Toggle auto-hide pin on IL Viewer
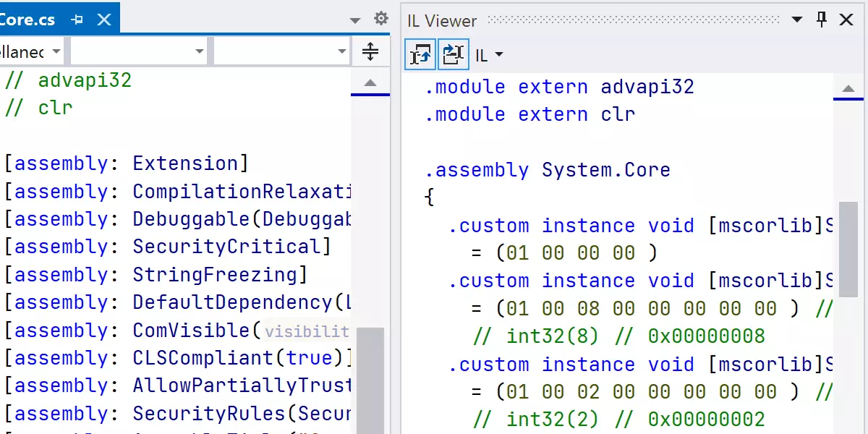 (822, 20)
